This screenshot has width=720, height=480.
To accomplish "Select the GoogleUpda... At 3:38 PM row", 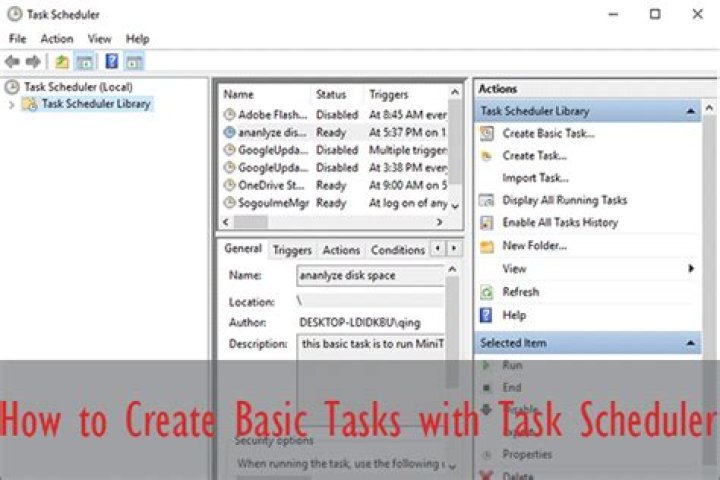I will (334, 168).
